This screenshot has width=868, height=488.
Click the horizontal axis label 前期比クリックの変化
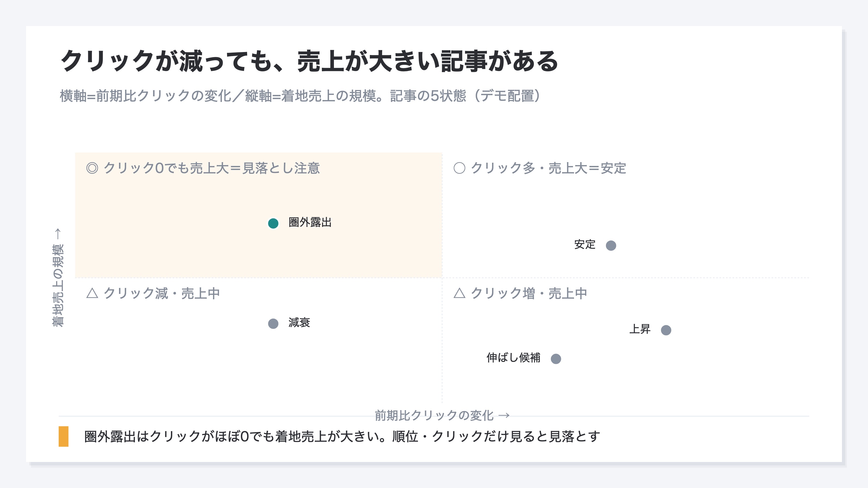point(442,415)
